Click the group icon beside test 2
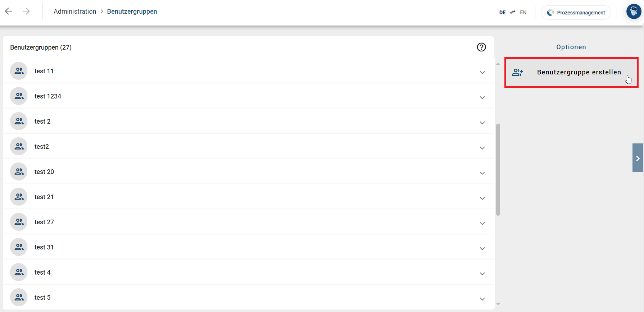Screen dimensions: 644x312 tap(19, 121)
